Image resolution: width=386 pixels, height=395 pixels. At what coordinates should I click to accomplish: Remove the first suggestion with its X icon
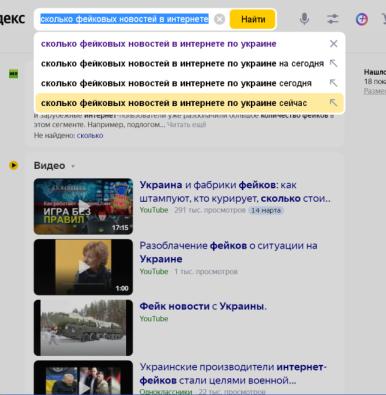(333, 44)
